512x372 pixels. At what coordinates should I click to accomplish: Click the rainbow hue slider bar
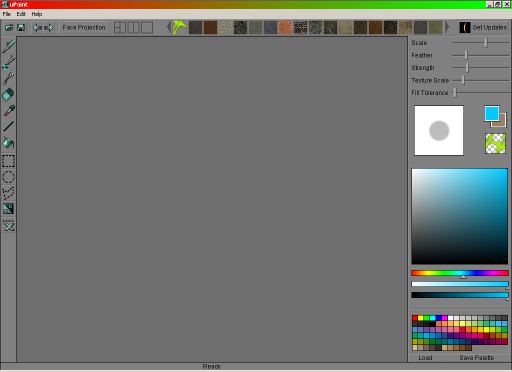coord(460,273)
